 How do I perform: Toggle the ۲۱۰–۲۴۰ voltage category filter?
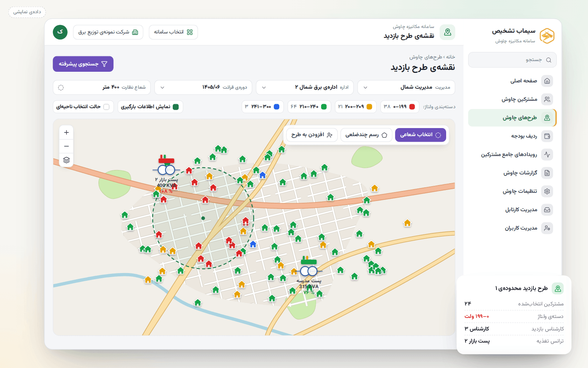(309, 107)
